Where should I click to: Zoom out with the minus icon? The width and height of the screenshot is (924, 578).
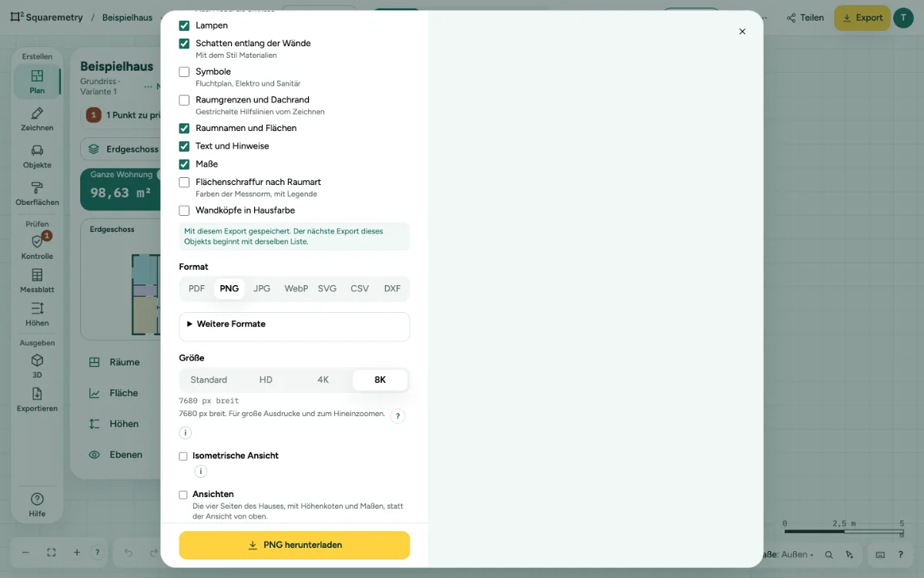[x=25, y=553]
